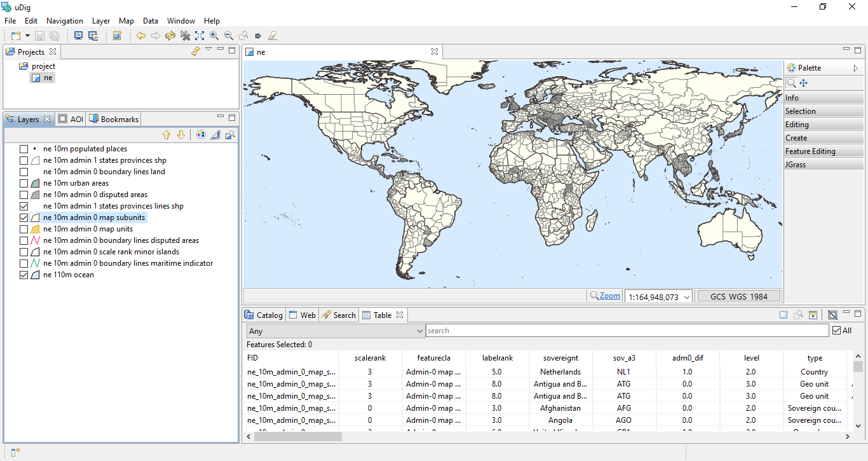Open style palette icon in Layers panel
This screenshot has height=461, width=868.
[x=201, y=135]
